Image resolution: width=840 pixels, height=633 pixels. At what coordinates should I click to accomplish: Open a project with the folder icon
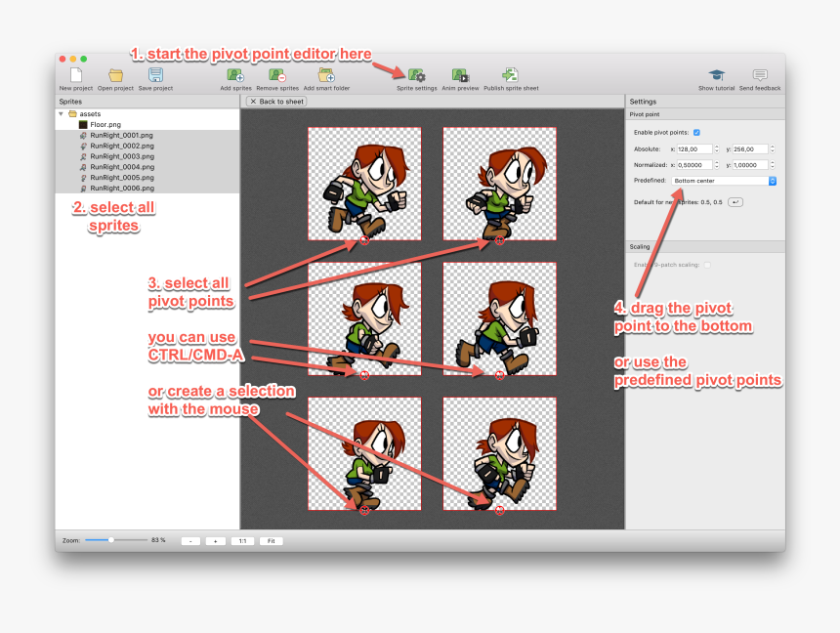click(115, 75)
